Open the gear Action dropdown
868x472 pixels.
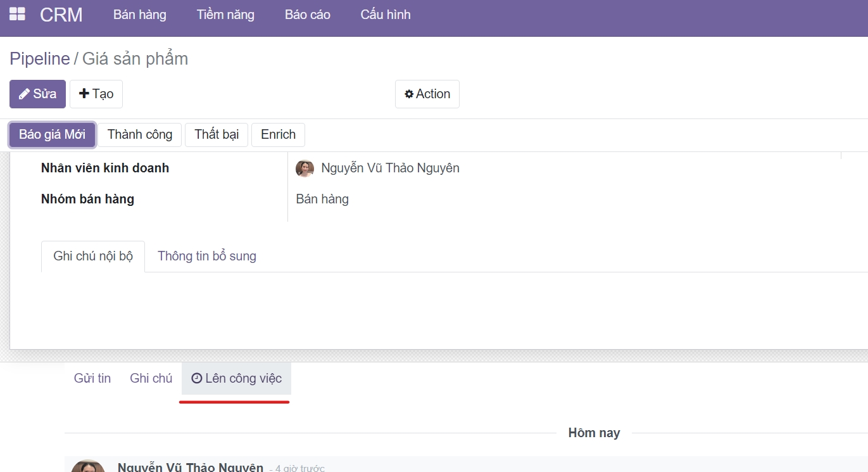(427, 94)
